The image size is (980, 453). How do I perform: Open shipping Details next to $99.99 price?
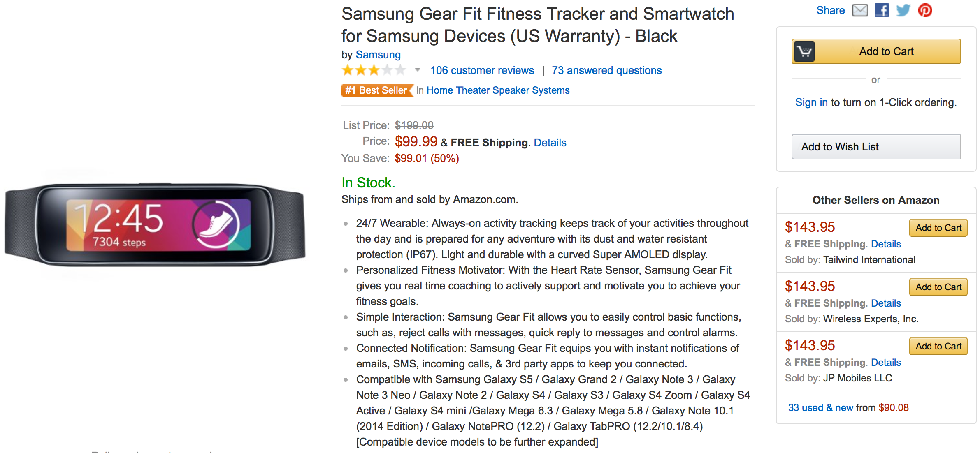click(x=550, y=143)
